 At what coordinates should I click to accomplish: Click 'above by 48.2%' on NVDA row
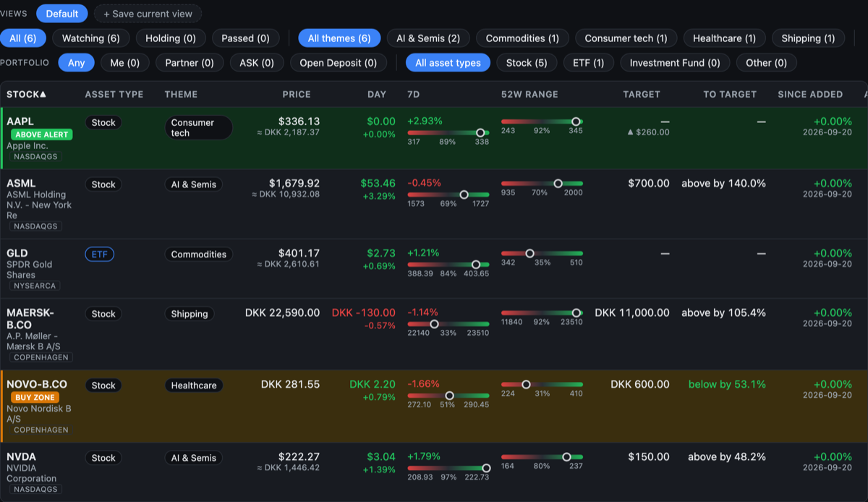pyautogui.click(x=727, y=456)
